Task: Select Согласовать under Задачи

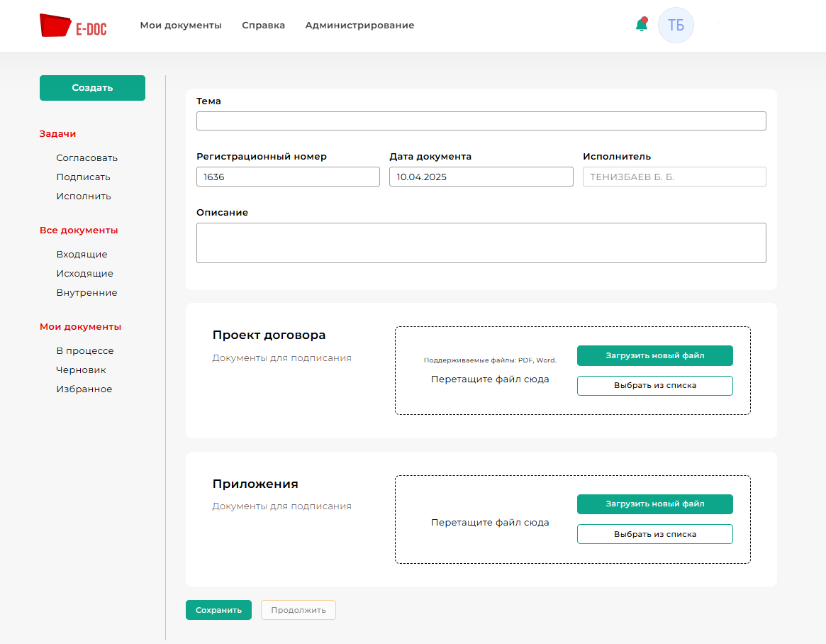Action: (87, 158)
